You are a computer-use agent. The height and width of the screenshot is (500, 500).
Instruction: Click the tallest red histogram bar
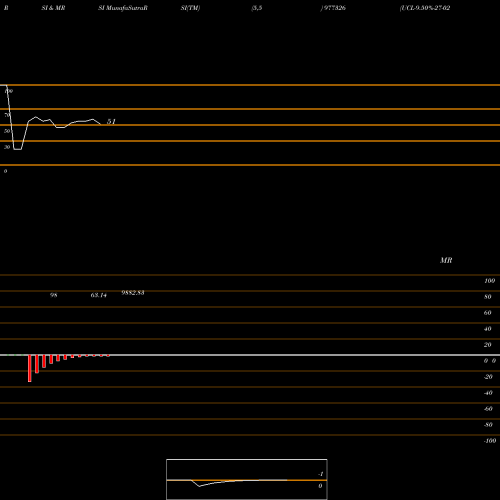pyautogui.click(x=30, y=368)
